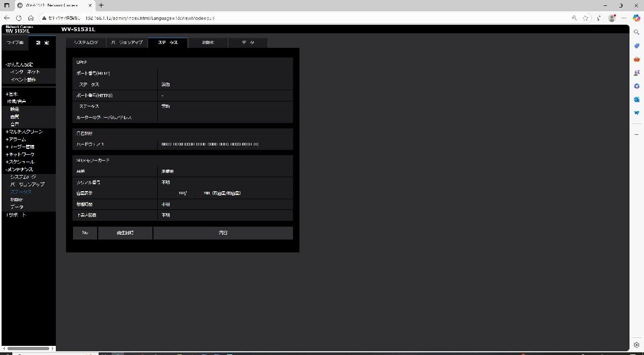Select イベント動作 in the easy setup menu

pos(23,79)
